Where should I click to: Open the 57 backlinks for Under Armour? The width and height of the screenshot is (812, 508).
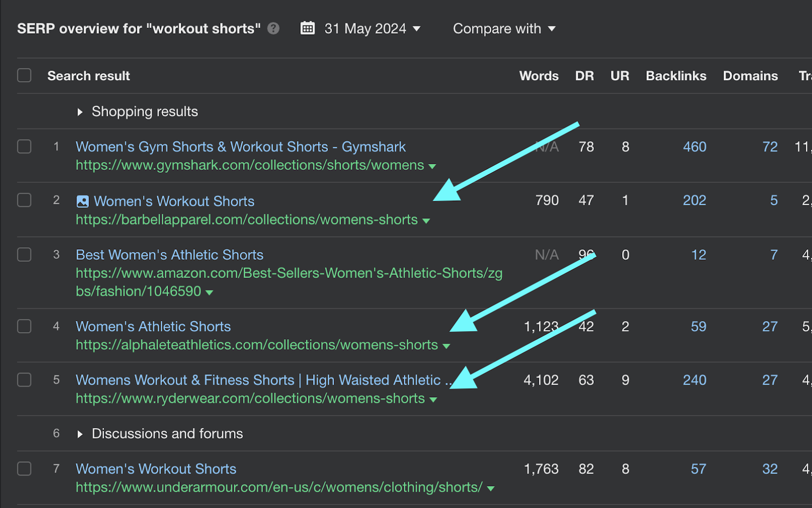[699, 469]
